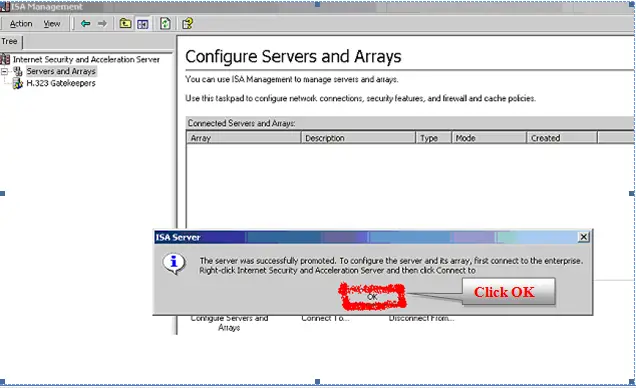Click the Servers and Arrays icon
The image size is (636, 388).
18,71
